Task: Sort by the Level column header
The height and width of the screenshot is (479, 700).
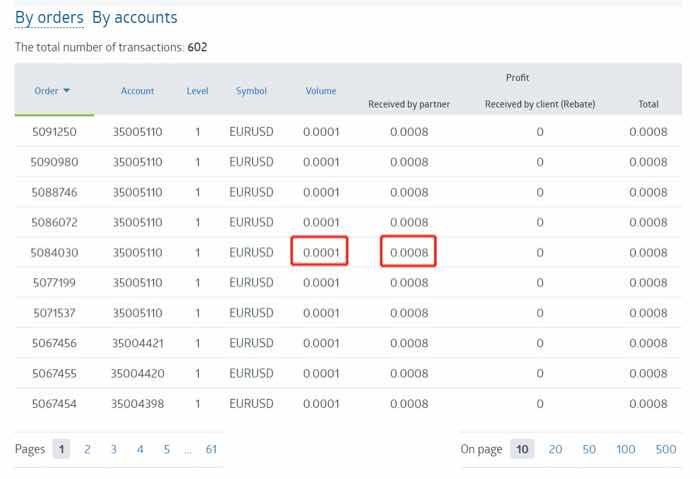Action: (197, 91)
